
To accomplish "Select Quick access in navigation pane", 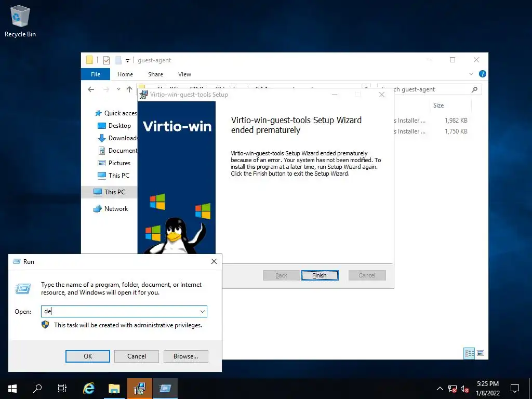I will pyautogui.click(x=116, y=113).
